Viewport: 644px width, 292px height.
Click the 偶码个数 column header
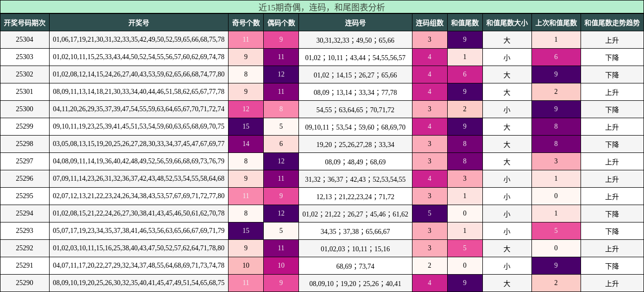tap(281, 22)
